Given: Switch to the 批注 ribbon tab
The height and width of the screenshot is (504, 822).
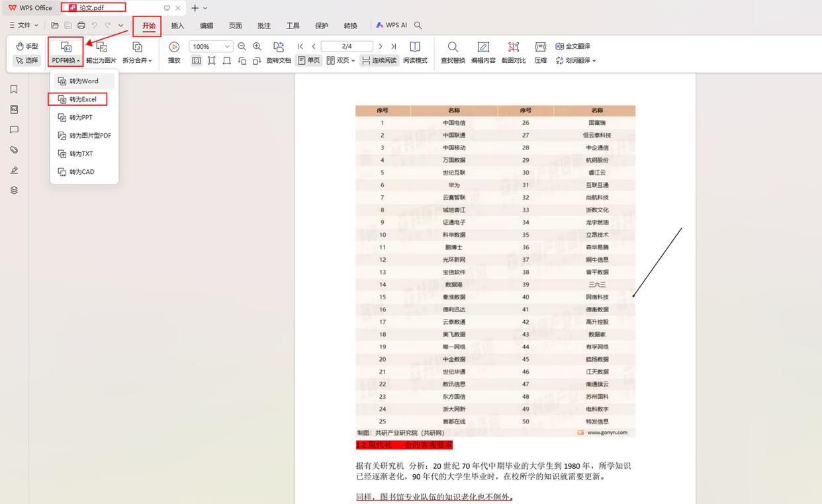Looking at the screenshot, I should point(264,25).
